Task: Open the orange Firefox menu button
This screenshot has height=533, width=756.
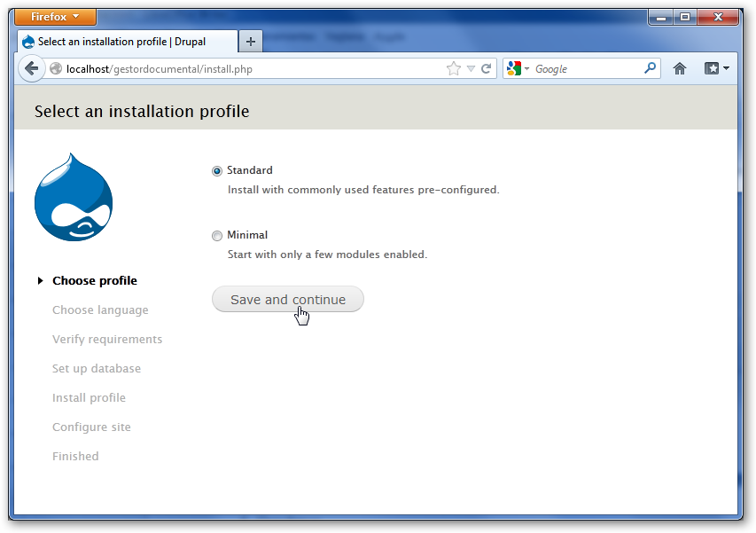Action: coord(56,17)
